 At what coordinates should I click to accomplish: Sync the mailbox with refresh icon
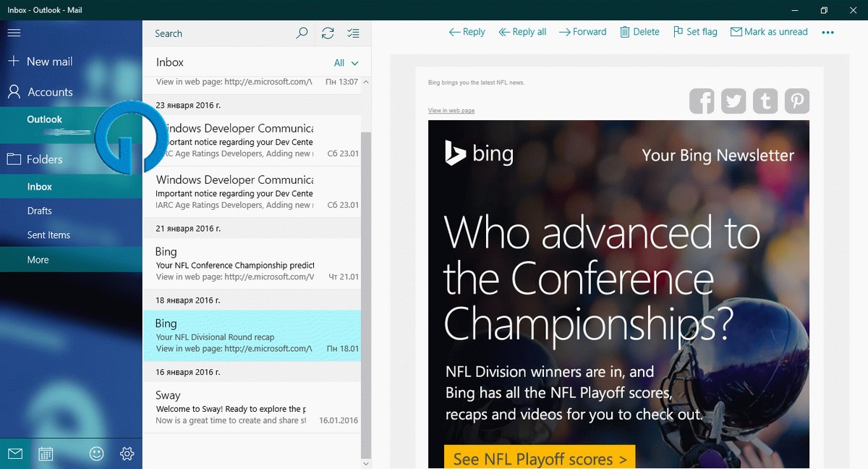point(328,33)
